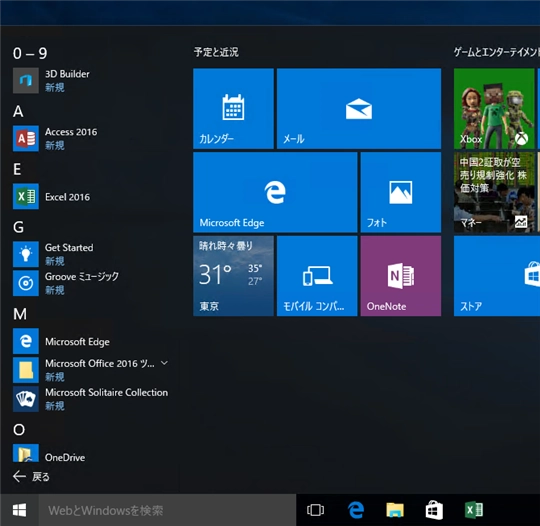The width and height of the screenshot is (540, 526).
Task: Open the Xbox tile
Action: [494, 109]
